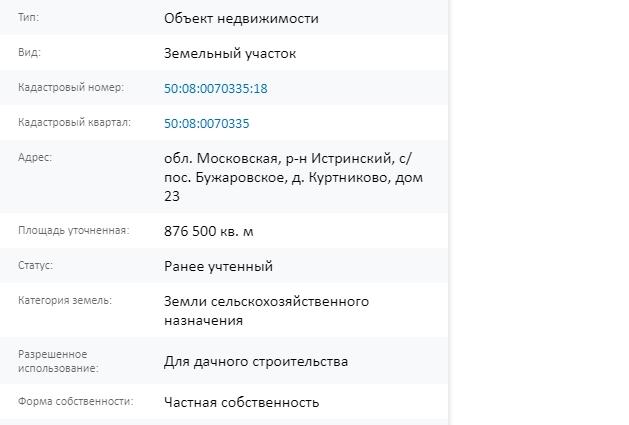Click the status value Ранее учтенный
Viewport: 629px width, 425px height.
point(218,266)
